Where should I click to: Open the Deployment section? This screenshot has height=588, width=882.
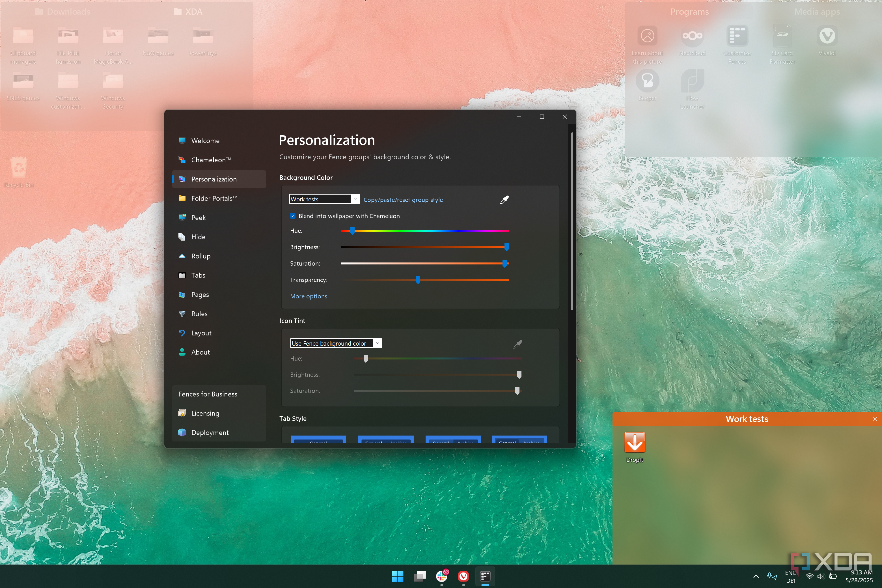click(x=219, y=432)
